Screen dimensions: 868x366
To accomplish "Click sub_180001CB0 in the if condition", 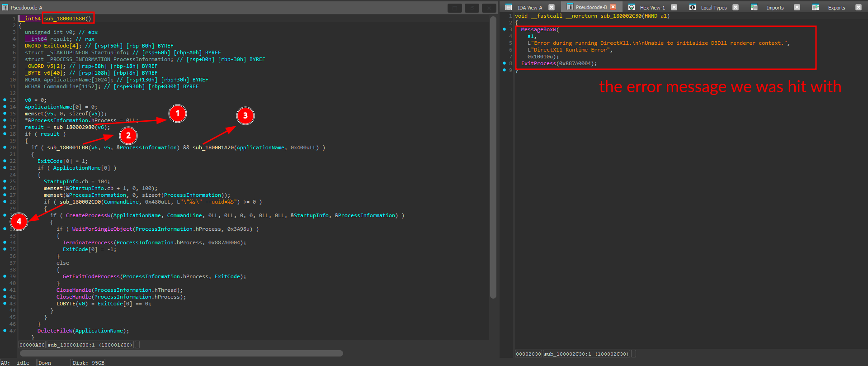I will point(67,147).
